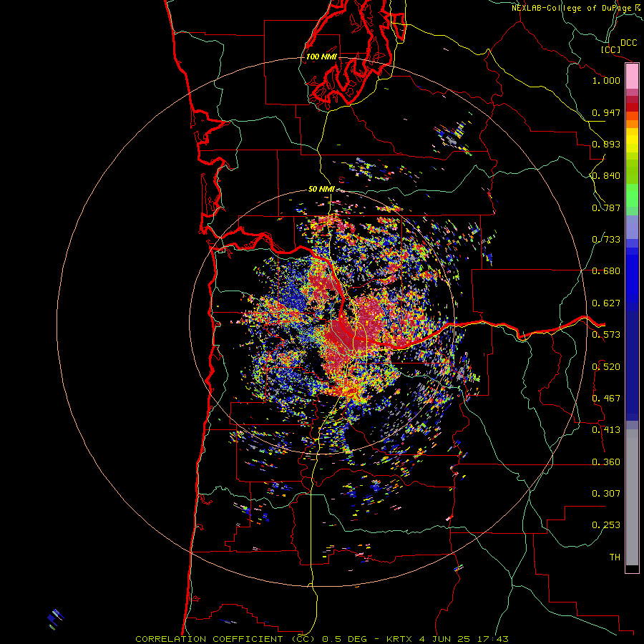Select the 0.360 scale value
Screen dimensions: 644x644
pos(606,462)
